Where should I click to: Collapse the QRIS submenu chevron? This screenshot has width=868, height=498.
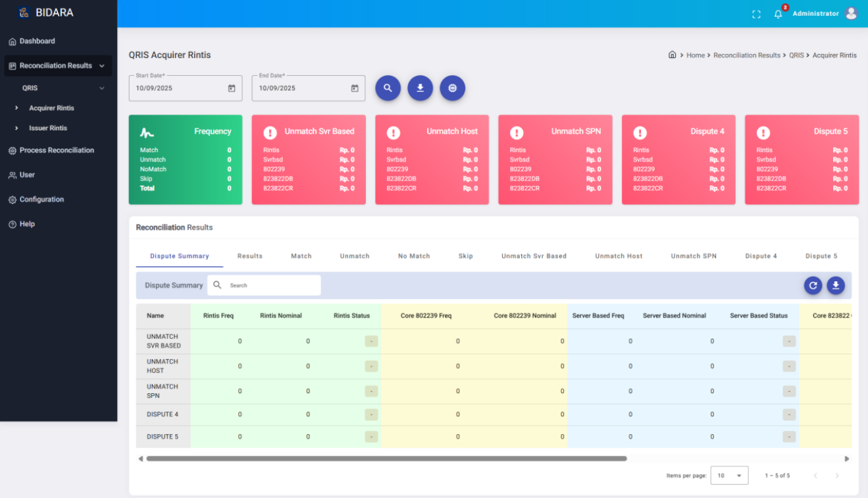click(x=101, y=88)
